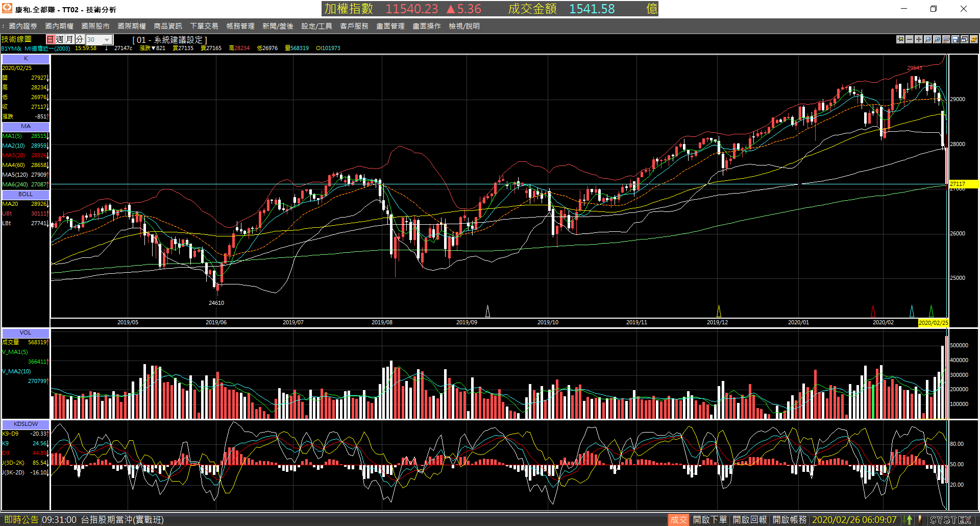
Task: Click the 台指股期當沖(實戰班) announcement text
Action: click(122, 520)
